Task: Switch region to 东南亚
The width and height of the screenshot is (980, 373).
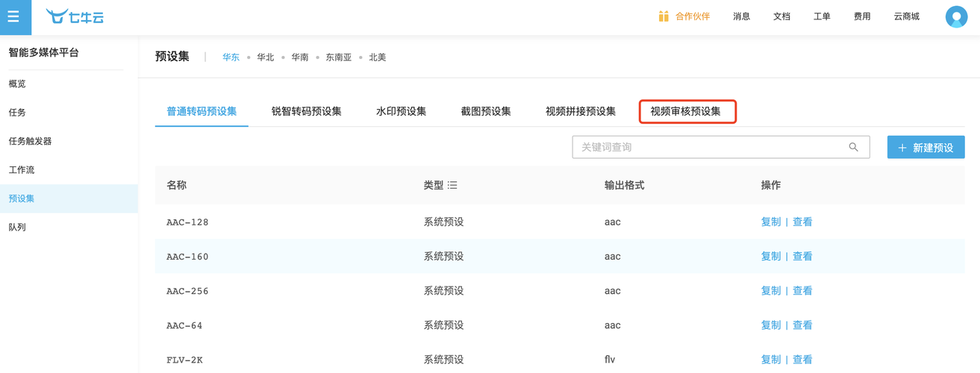Action: tap(338, 57)
